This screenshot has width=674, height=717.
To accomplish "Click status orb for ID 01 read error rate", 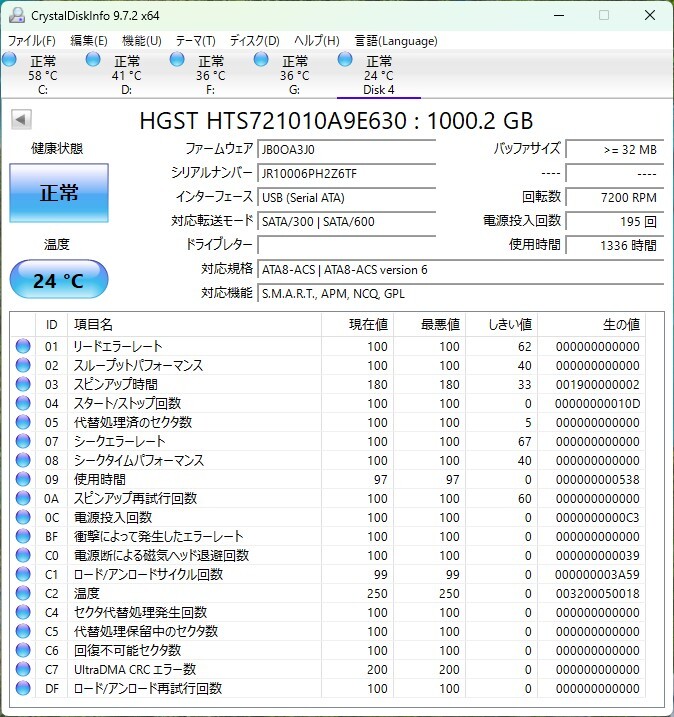I will (x=23, y=346).
